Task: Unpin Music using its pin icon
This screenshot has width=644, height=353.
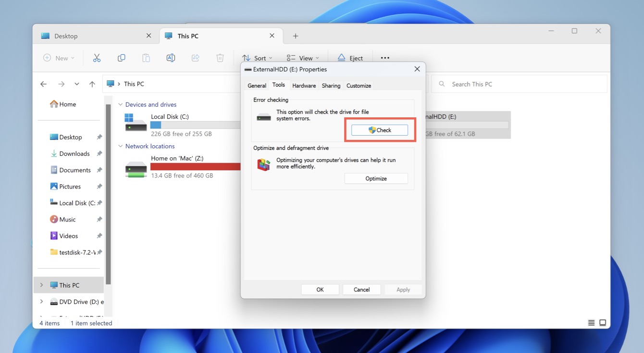Action: pos(99,219)
